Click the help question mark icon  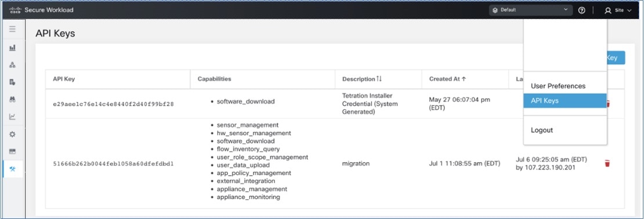click(x=581, y=10)
